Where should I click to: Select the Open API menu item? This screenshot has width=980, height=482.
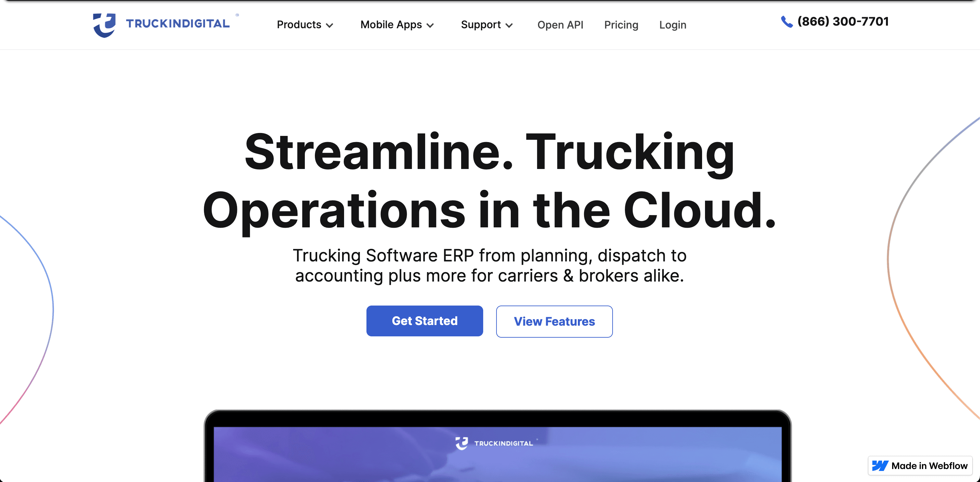click(560, 25)
